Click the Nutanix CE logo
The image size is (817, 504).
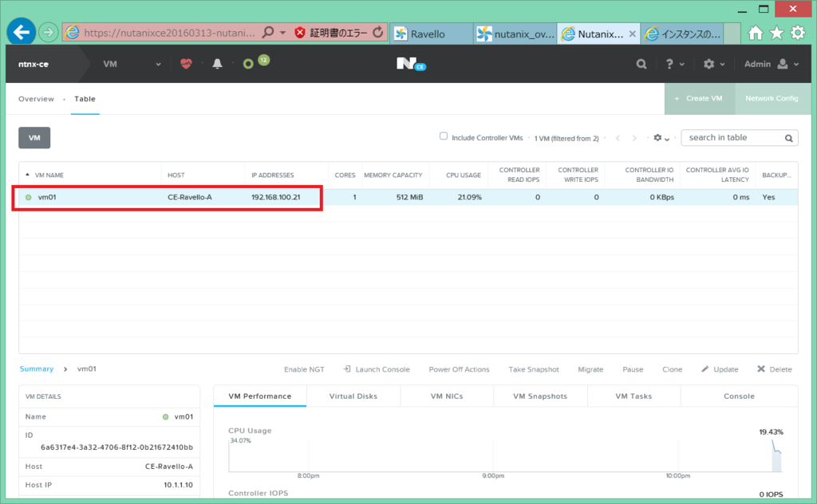tap(411, 64)
